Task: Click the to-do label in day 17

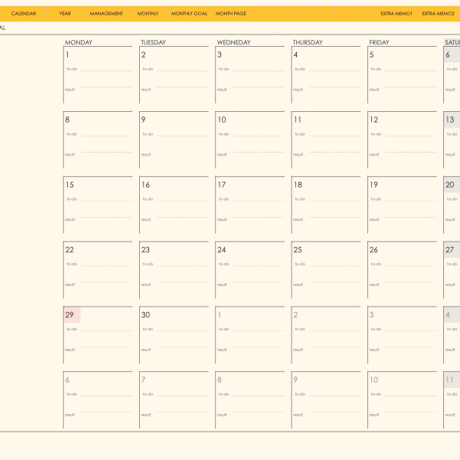Action: [224, 199]
